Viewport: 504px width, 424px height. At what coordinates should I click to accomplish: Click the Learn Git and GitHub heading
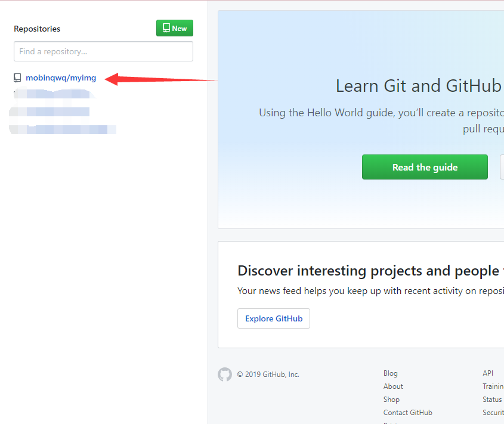coord(419,86)
